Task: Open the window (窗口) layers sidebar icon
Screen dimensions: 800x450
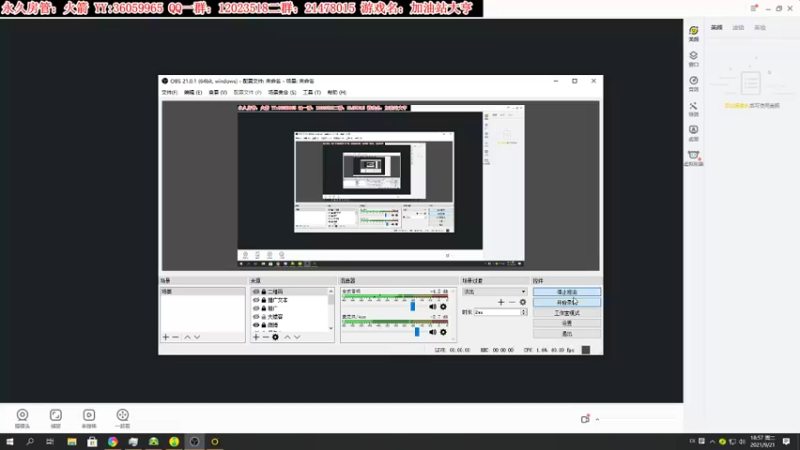Action: [x=693, y=58]
